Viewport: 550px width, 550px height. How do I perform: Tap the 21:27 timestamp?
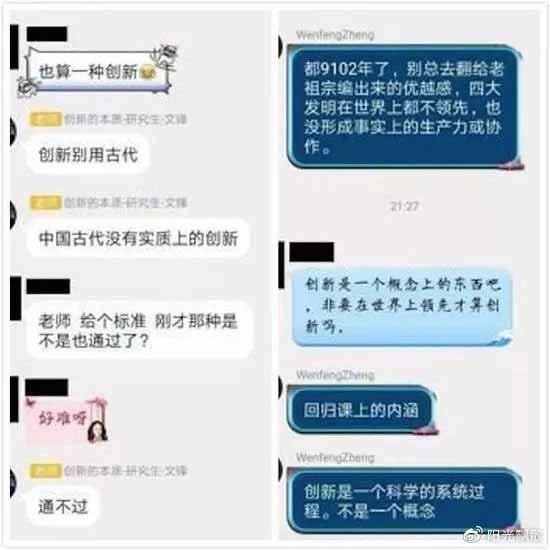404,206
